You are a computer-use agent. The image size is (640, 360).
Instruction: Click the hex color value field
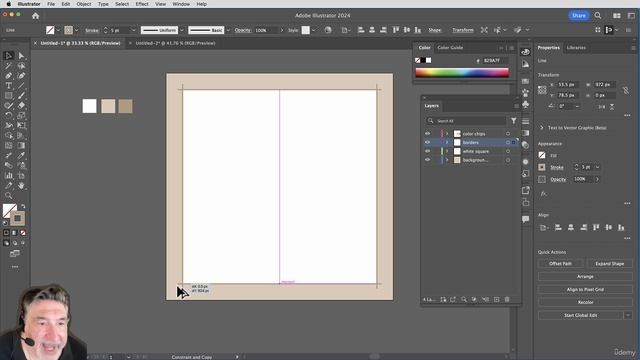pyautogui.click(x=495, y=60)
